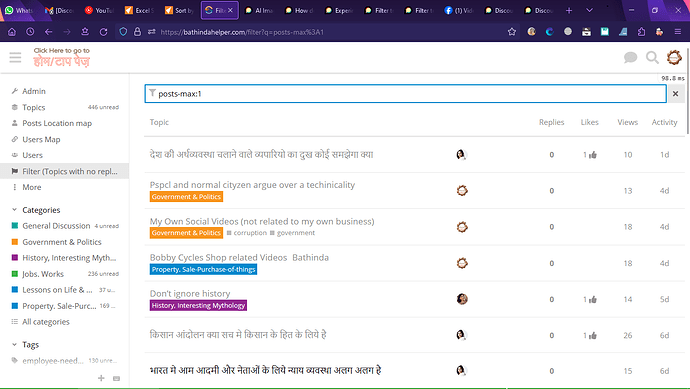Open Topics in the sidebar
690x389 pixels.
34,107
